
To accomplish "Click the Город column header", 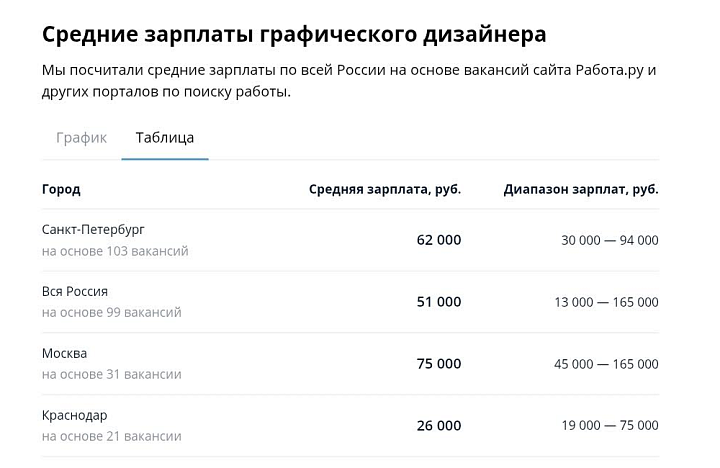I will [61, 189].
